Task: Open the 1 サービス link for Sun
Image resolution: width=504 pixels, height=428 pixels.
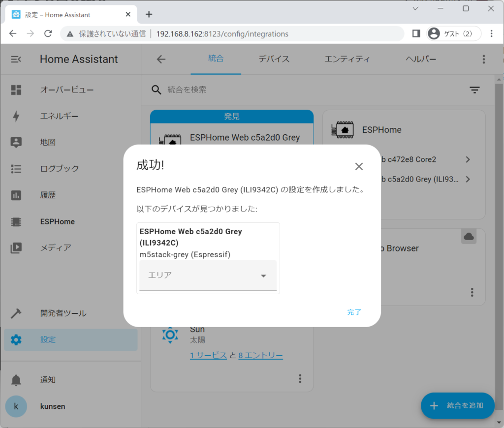Action: click(208, 355)
